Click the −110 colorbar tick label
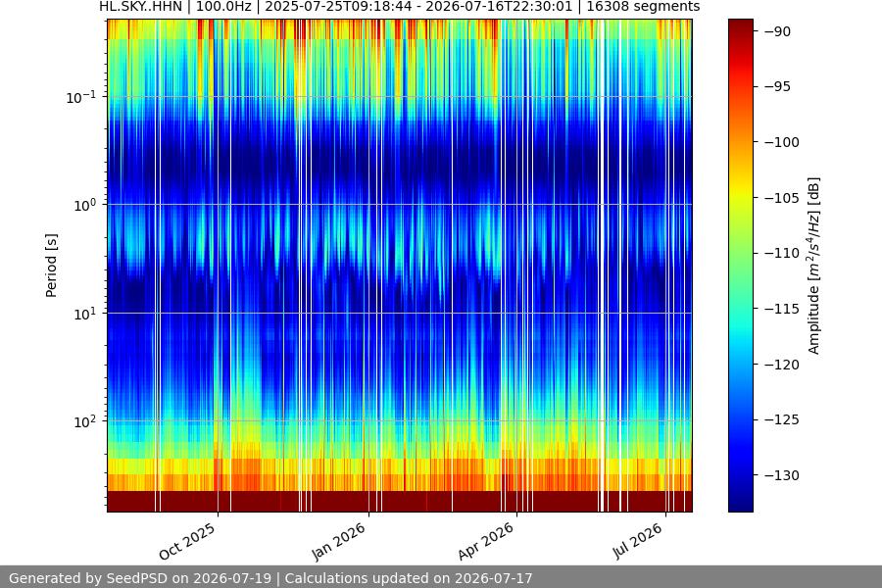 [x=781, y=253]
